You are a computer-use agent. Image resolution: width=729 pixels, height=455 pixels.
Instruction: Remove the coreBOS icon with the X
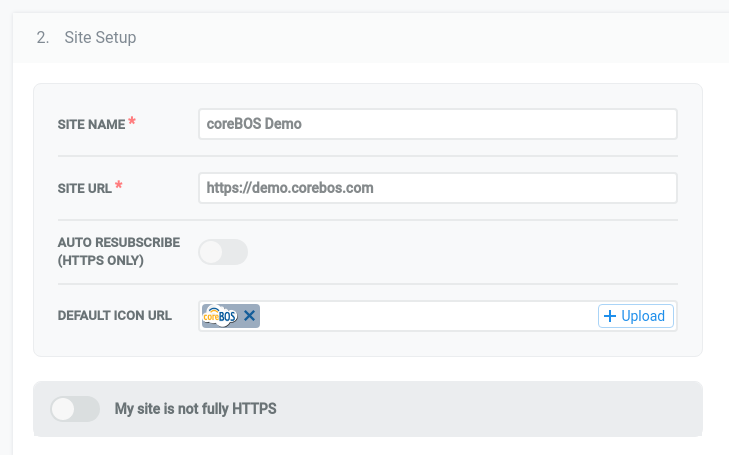[x=250, y=316]
